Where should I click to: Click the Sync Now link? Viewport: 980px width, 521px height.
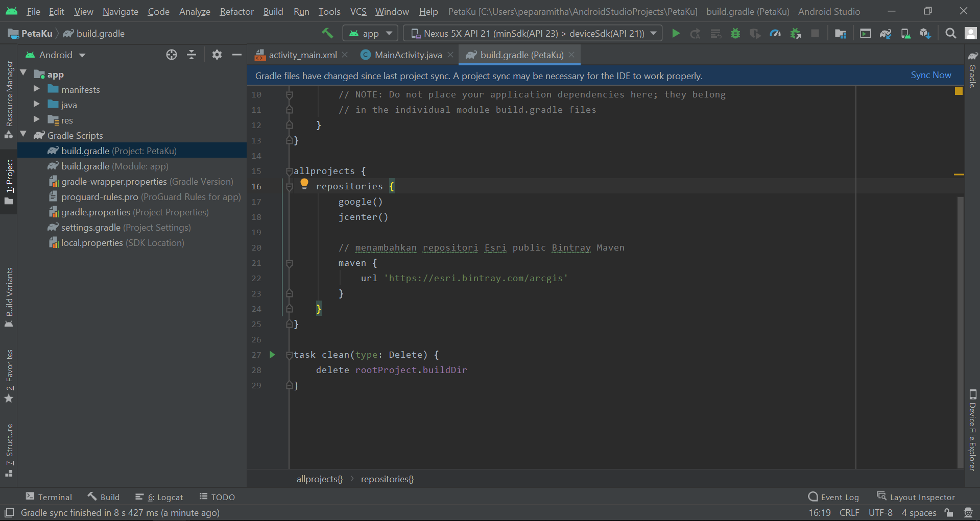pos(930,75)
